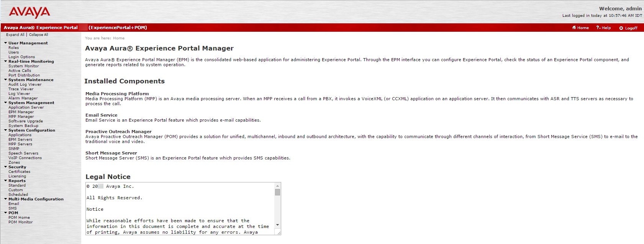Image resolution: width=644 pixels, height=244 pixels.
Task: Collapse the Multi-Media Configuration section arrow
Action: (5, 199)
